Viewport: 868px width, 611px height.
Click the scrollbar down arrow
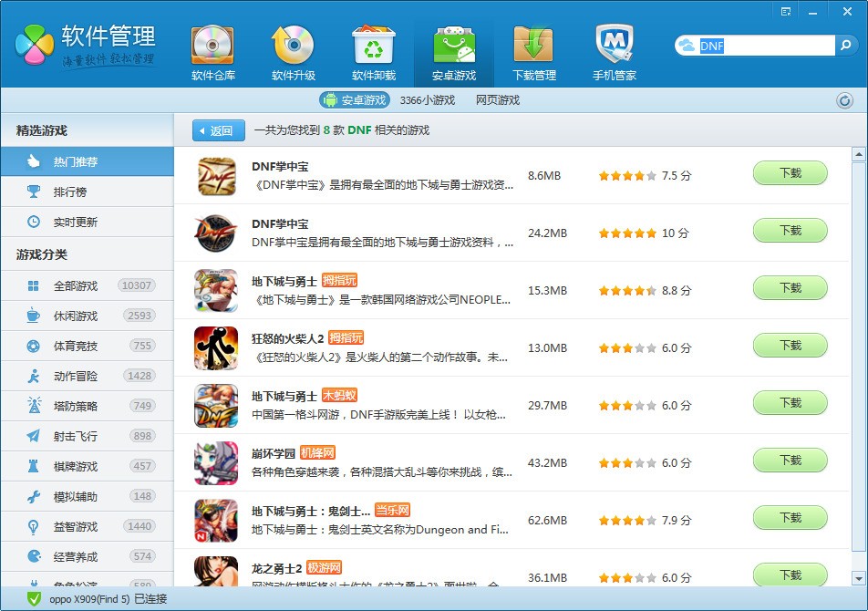click(x=859, y=579)
